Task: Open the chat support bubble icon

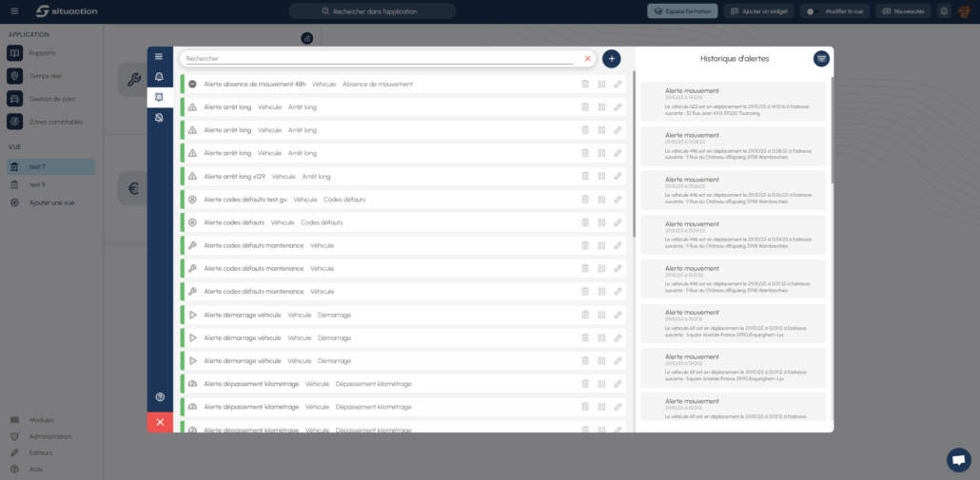Action: tap(959, 460)
